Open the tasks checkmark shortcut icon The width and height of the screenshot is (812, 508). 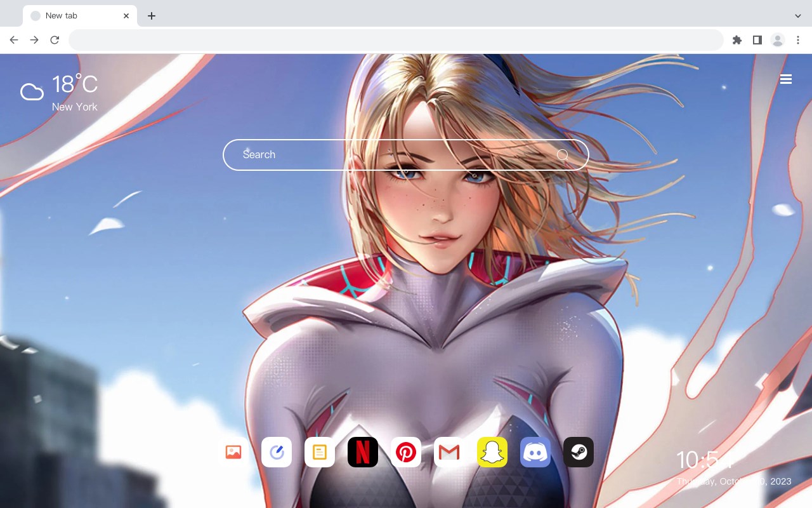[277, 452]
